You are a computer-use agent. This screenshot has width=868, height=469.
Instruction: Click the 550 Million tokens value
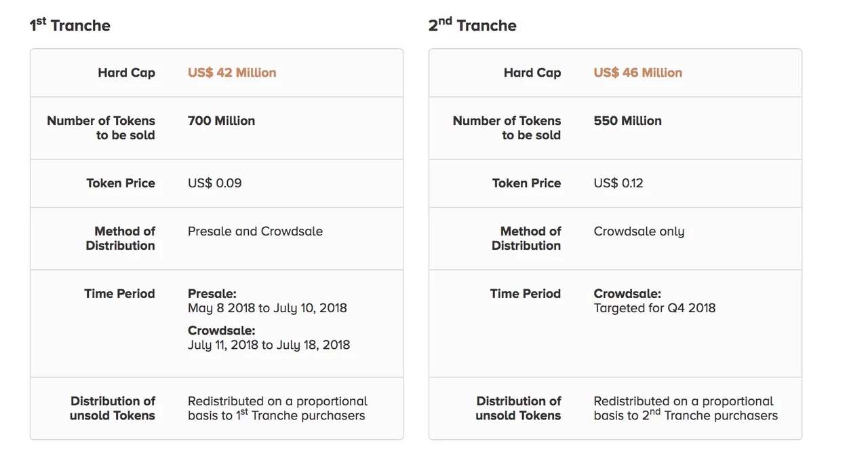pyautogui.click(x=628, y=121)
